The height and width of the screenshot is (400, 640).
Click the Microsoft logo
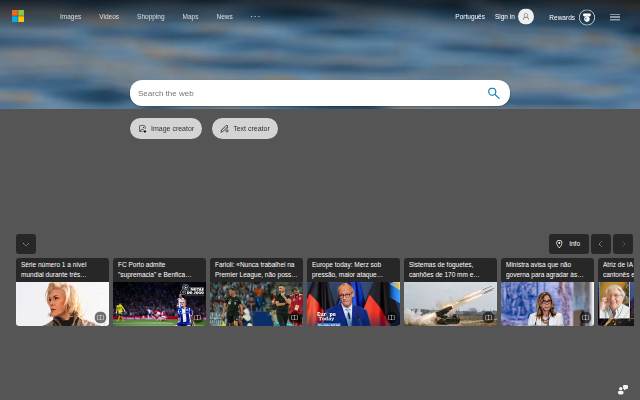point(18,16)
